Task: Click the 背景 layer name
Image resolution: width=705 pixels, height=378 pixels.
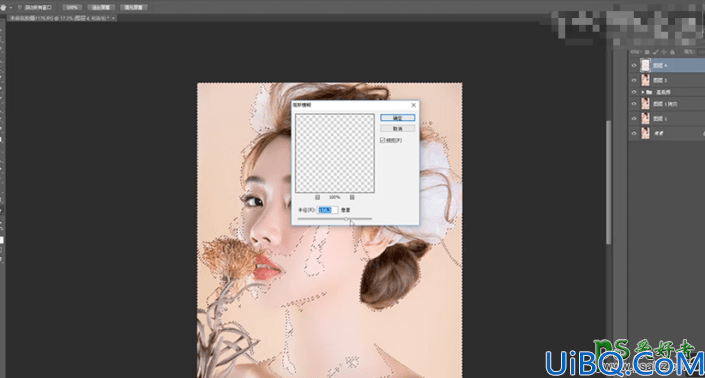Action: (659, 133)
